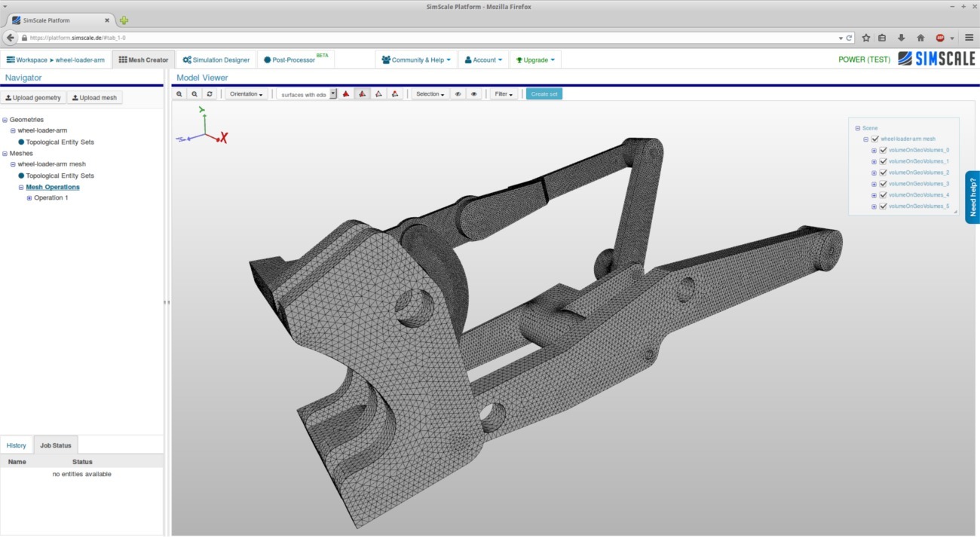Click the Upload mesh button
The width and height of the screenshot is (980, 538).
click(x=94, y=98)
